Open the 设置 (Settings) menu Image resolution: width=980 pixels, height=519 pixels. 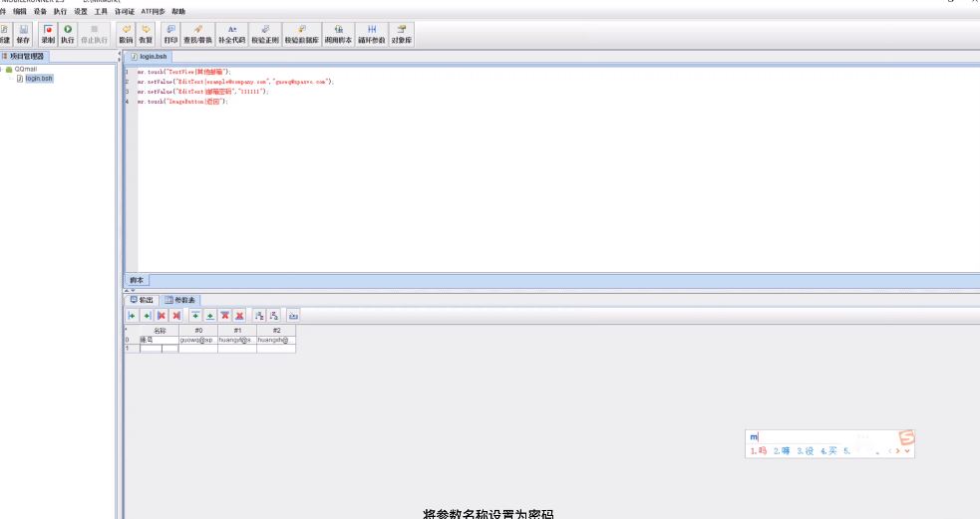tap(81, 11)
